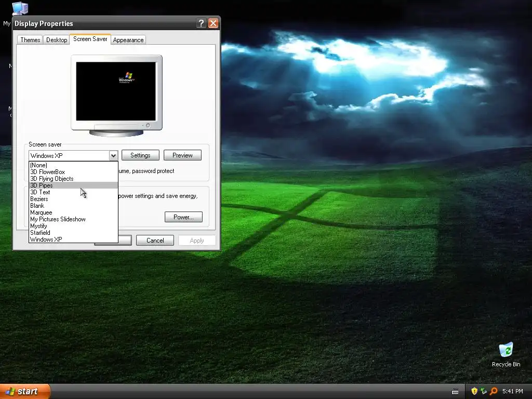Switch to the Desktop tab
Screen dimensions: 532x399
pos(57,39)
